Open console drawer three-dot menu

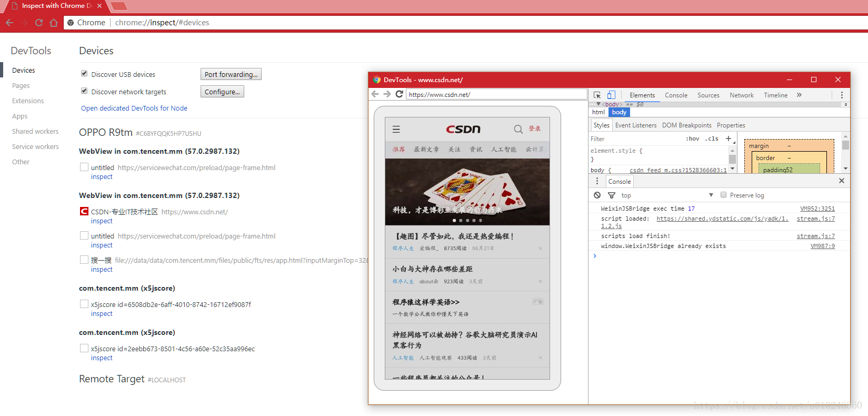pyautogui.click(x=597, y=181)
